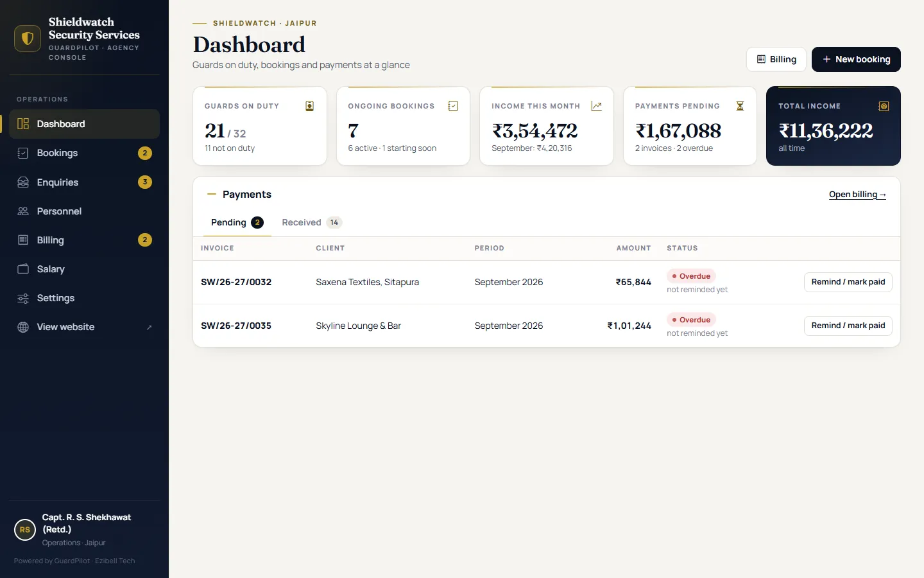Open the Salary page

[x=84, y=269]
